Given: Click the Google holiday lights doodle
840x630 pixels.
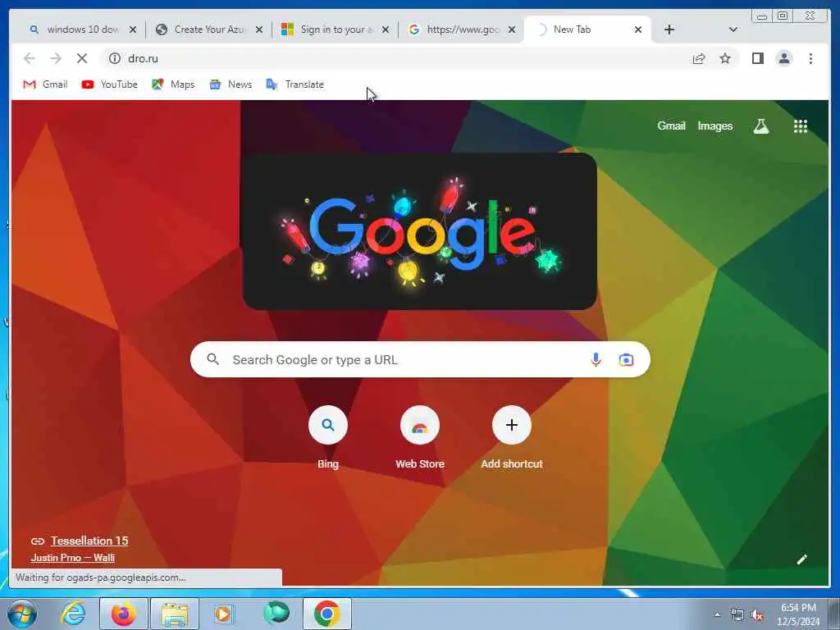Looking at the screenshot, I should pos(420,231).
